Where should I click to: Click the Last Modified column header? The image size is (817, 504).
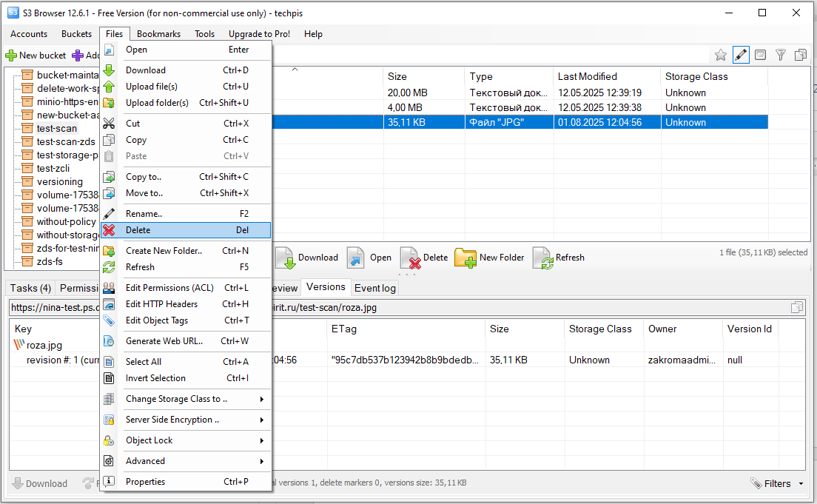click(x=607, y=77)
